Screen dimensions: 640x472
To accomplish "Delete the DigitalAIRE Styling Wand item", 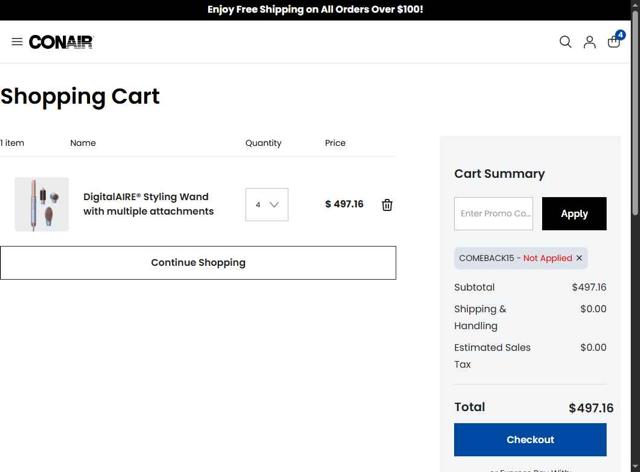I will (x=387, y=205).
